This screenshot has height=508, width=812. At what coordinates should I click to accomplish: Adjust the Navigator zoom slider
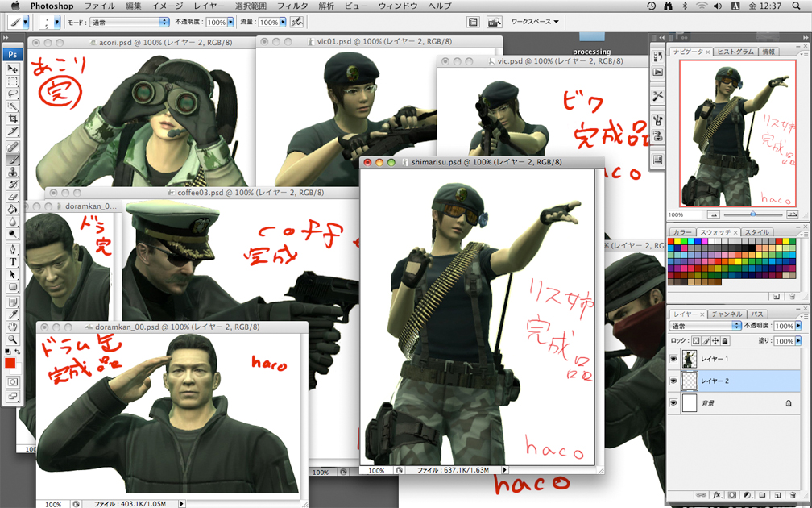pos(753,214)
